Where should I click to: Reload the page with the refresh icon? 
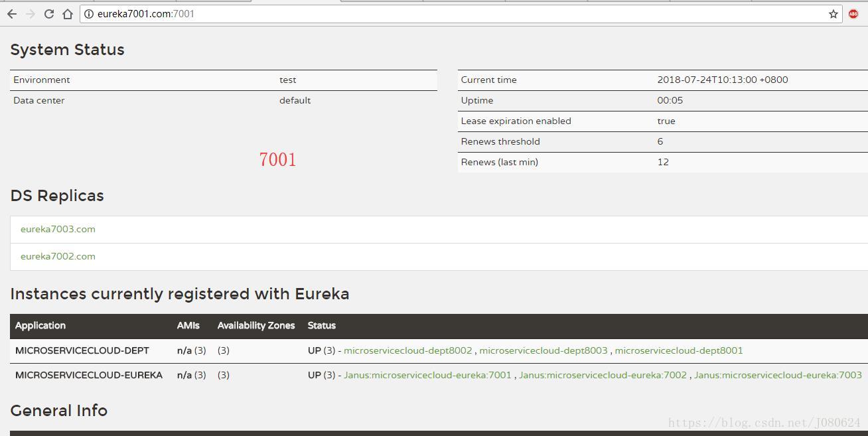[49, 14]
